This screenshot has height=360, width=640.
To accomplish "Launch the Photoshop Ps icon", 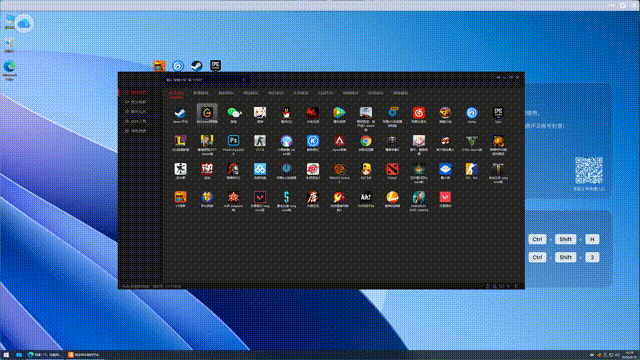I will tap(233, 141).
